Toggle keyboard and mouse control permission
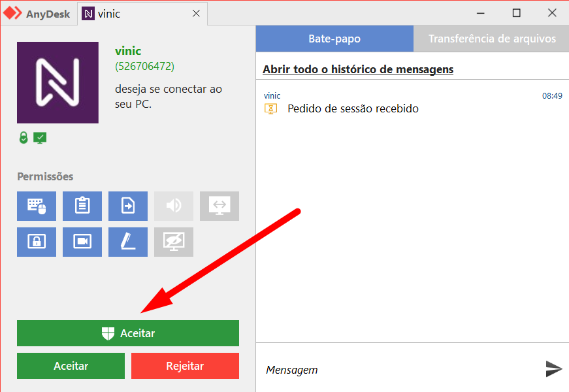 [x=37, y=206]
